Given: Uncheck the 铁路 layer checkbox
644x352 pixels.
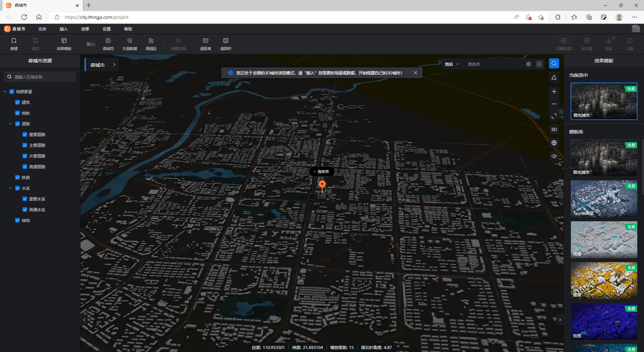Looking at the screenshot, I should click(x=17, y=177).
